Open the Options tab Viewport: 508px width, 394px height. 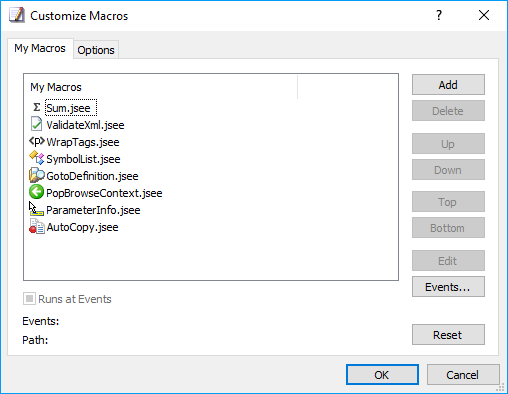click(96, 50)
